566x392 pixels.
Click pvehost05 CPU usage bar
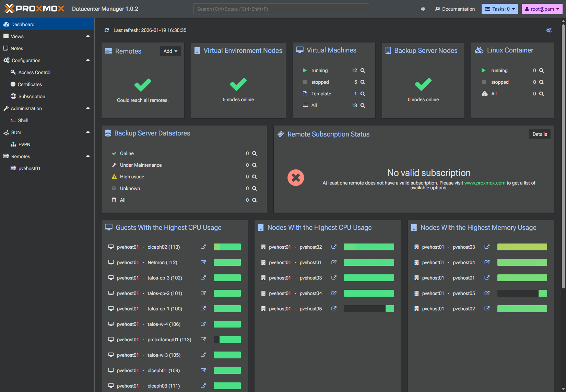pos(369,309)
